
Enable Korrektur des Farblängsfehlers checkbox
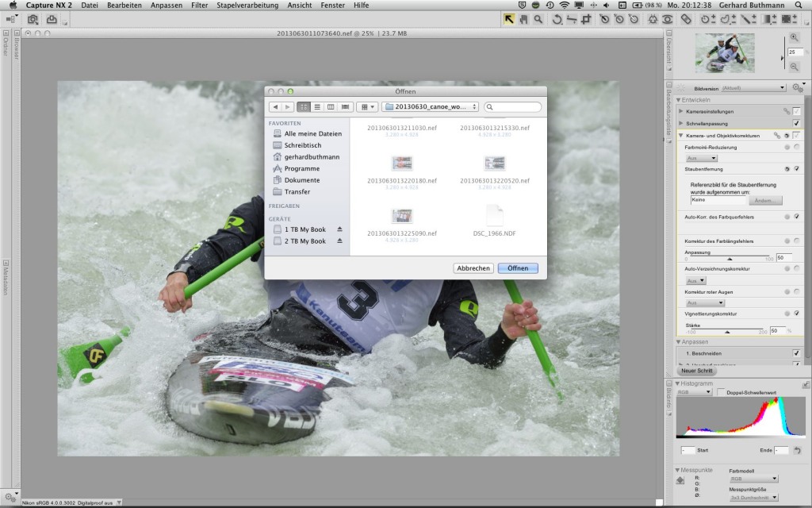[x=796, y=241]
